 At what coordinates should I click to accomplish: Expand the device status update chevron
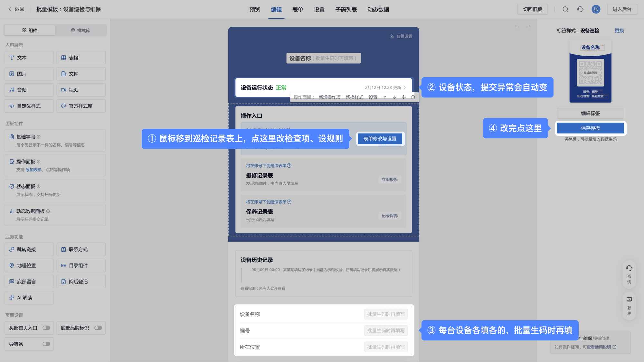click(405, 88)
